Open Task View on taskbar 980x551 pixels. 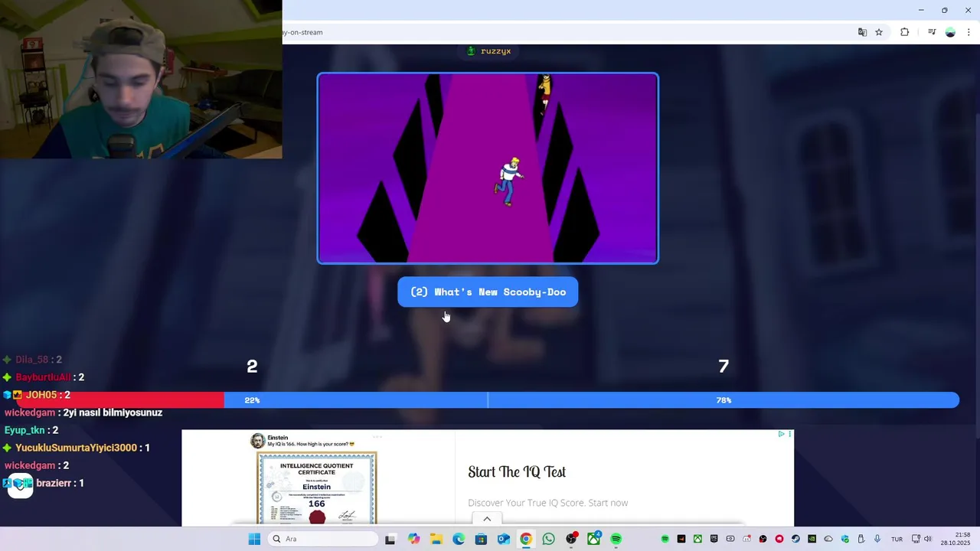(x=390, y=539)
